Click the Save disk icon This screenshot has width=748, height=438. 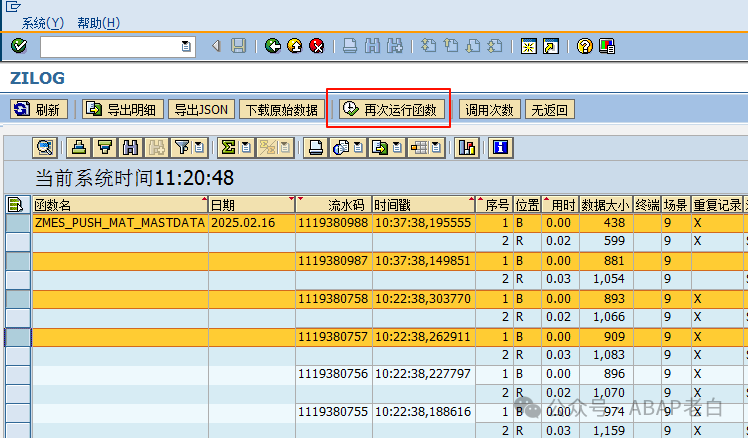tap(239, 46)
